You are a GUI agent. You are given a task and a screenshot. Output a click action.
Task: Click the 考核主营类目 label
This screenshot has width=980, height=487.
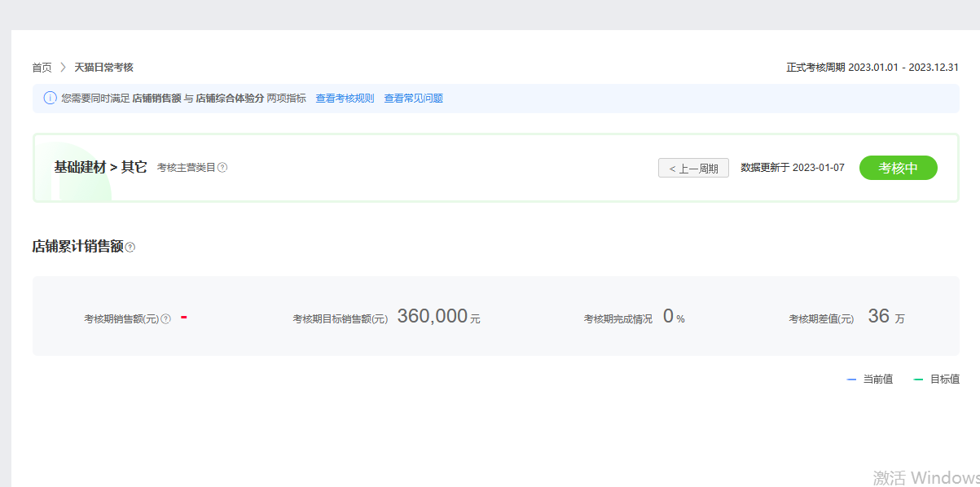click(x=186, y=168)
